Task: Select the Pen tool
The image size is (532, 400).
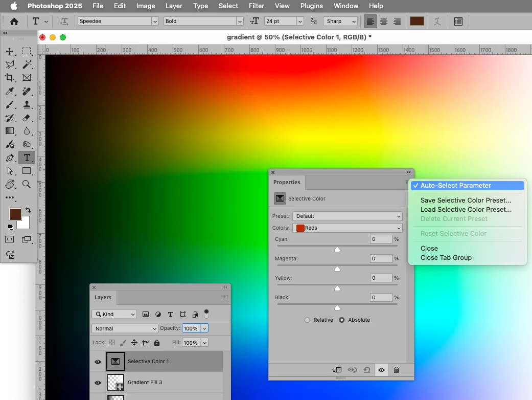Action: point(10,158)
